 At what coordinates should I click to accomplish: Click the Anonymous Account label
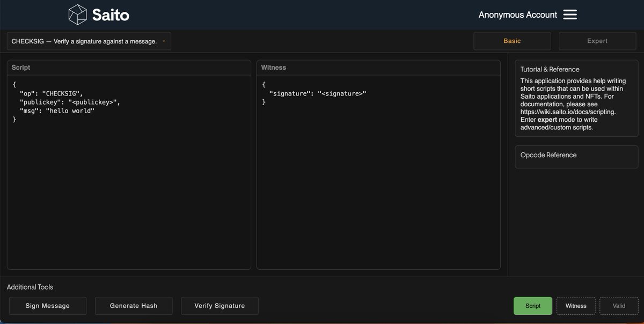pyautogui.click(x=518, y=14)
